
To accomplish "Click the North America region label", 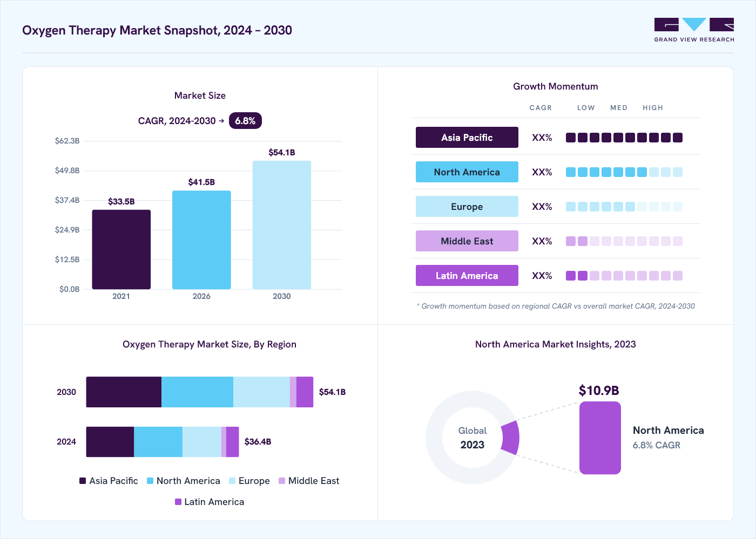I will click(467, 172).
